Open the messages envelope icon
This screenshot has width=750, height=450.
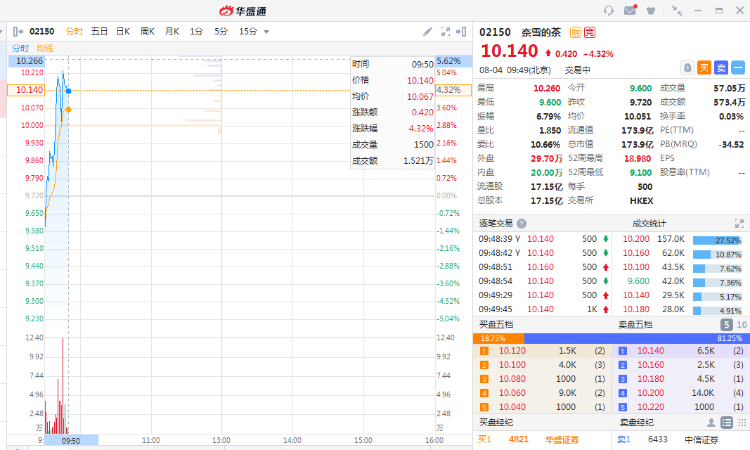point(630,10)
